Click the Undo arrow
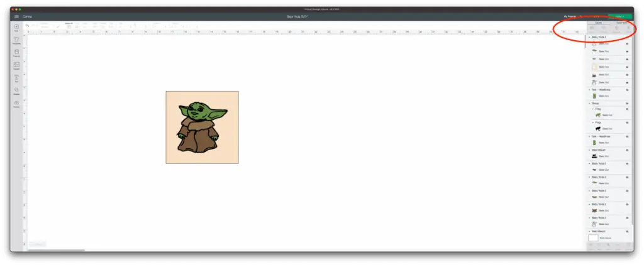Image resolution: width=644 pixels, height=265 pixels. point(27,26)
